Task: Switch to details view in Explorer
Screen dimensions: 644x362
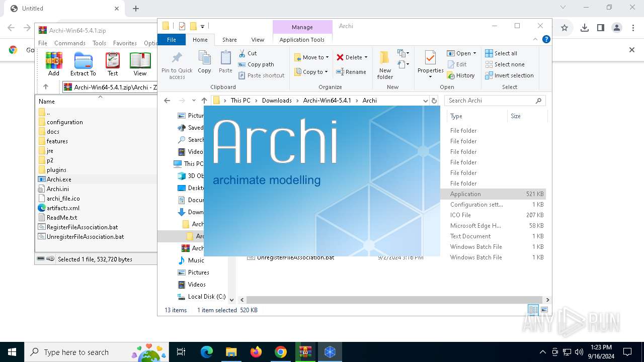Action: (x=533, y=310)
